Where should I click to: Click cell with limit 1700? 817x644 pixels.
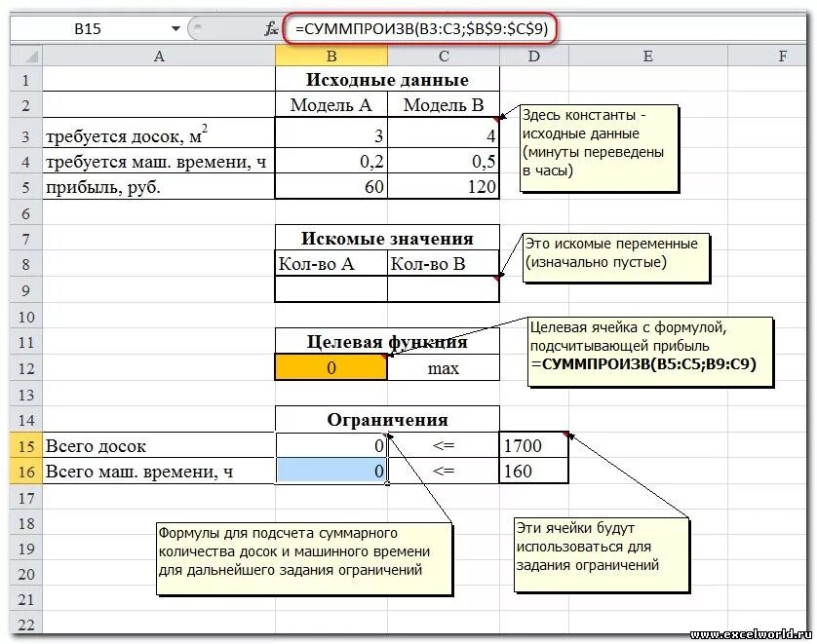tap(534, 446)
